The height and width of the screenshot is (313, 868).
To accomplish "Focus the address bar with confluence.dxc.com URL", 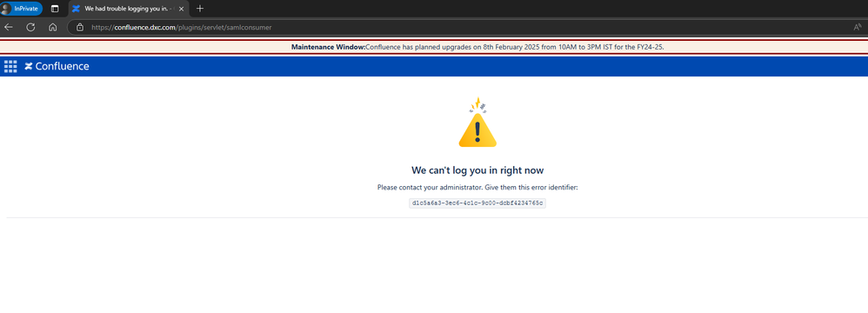I will click(x=468, y=27).
